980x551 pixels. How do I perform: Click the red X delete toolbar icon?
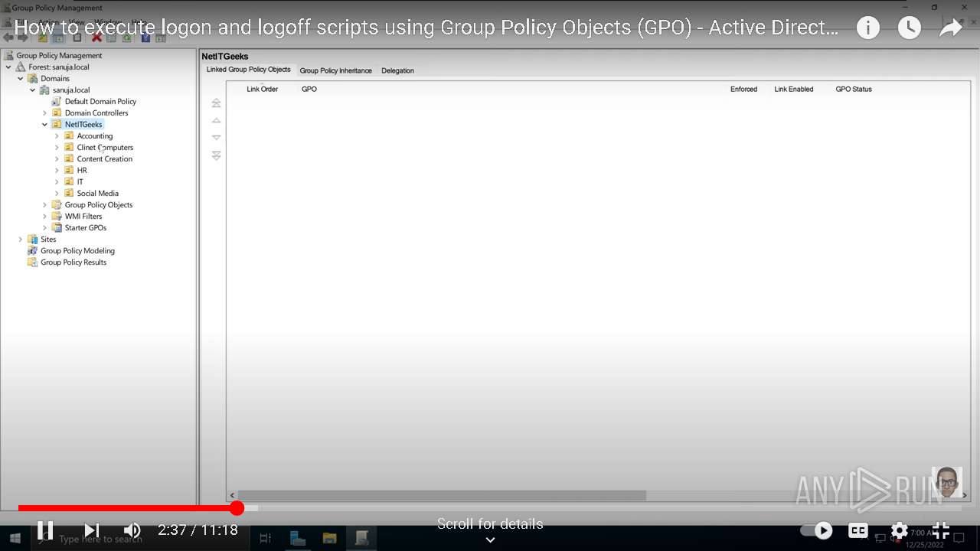96,37
